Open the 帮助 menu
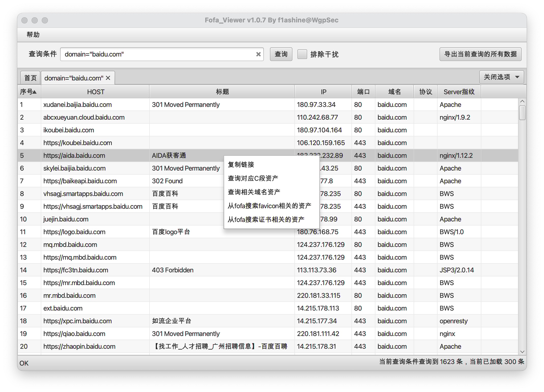 coord(33,35)
